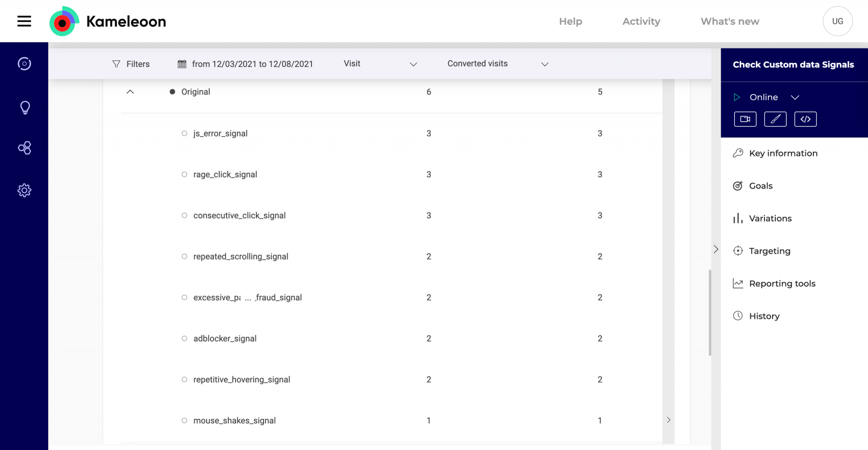Click the Filters button
868x450 pixels.
coord(131,64)
